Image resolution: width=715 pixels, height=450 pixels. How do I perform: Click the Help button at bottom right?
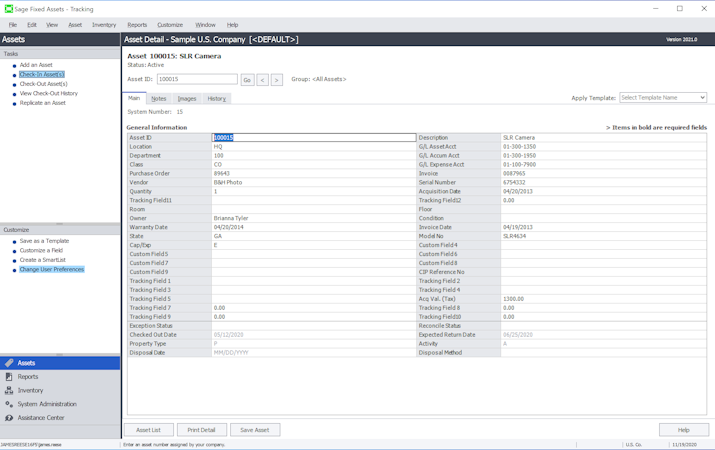pos(684,430)
